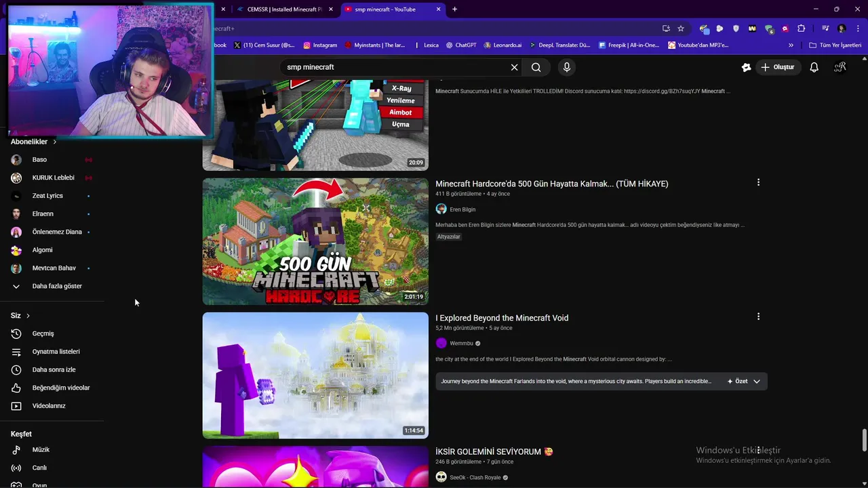This screenshot has height=488, width=868.
Task: Open the account avatar menu on YouTube
Action: click(840, 67)
